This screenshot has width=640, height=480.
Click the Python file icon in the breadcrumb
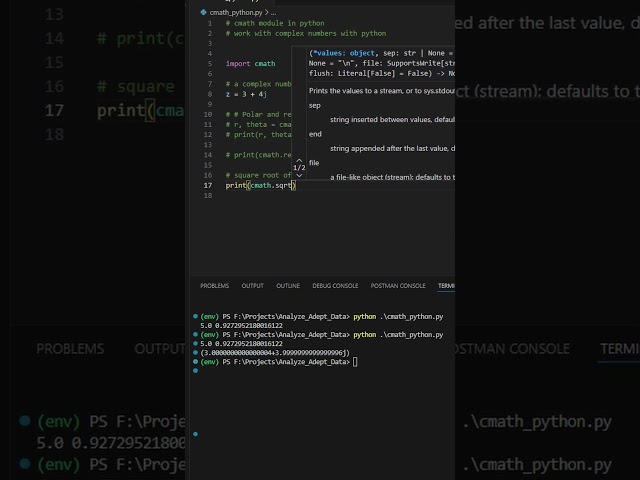[x=203, y=12]
